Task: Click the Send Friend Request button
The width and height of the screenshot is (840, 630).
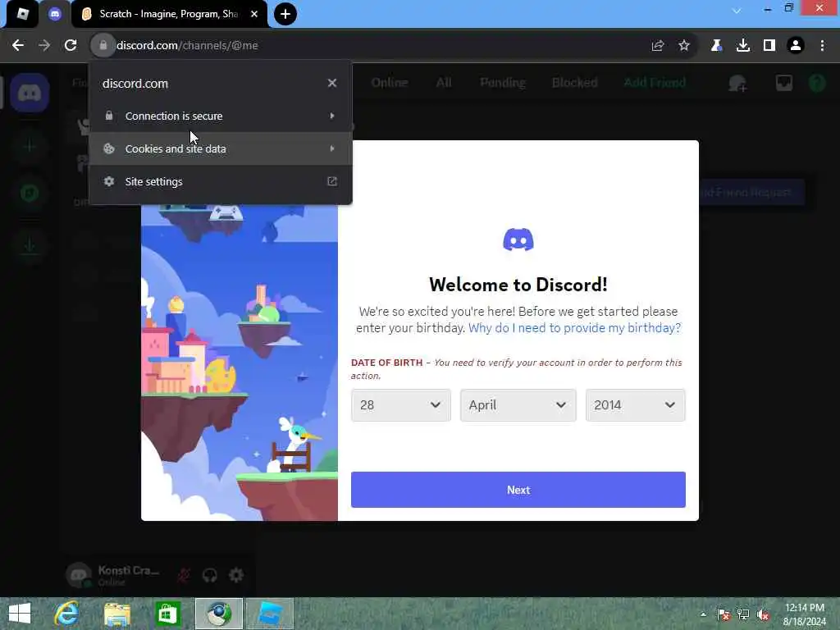Action: pyautogui.click(x=751, y=192)
